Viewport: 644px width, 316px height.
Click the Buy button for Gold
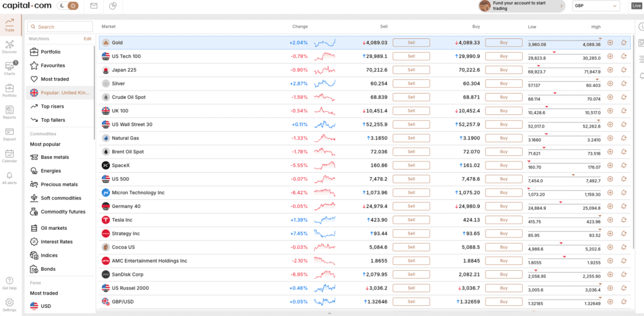[504, 43]
